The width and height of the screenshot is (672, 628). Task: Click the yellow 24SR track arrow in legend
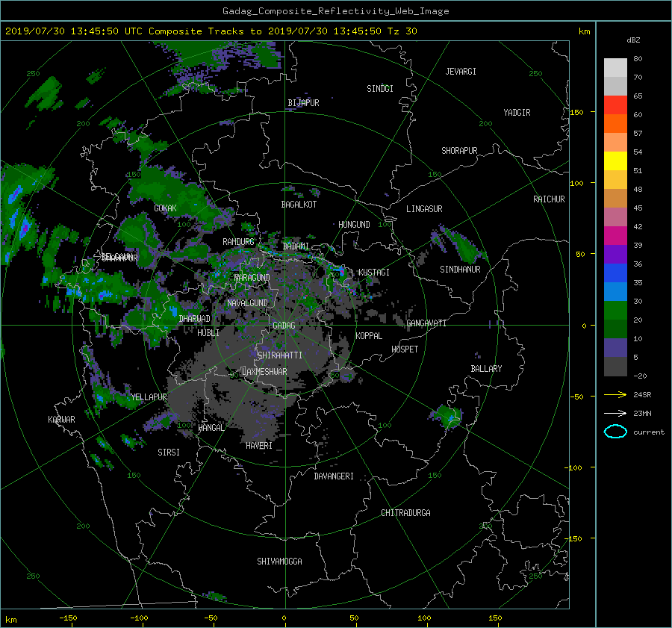pyautogui.click(x=615, y=394)
